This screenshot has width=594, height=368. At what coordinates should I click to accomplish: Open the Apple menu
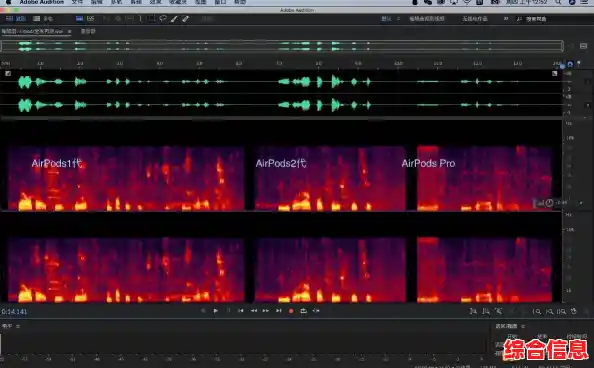point(8,2)
